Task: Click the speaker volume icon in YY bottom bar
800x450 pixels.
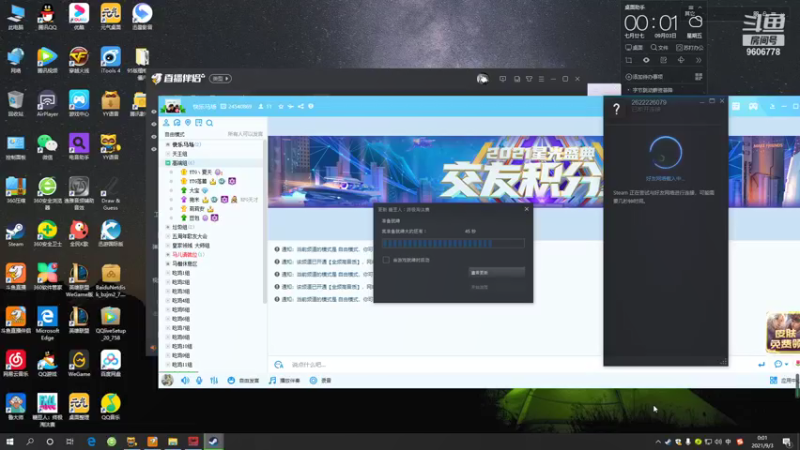Action: coord(185,381)
